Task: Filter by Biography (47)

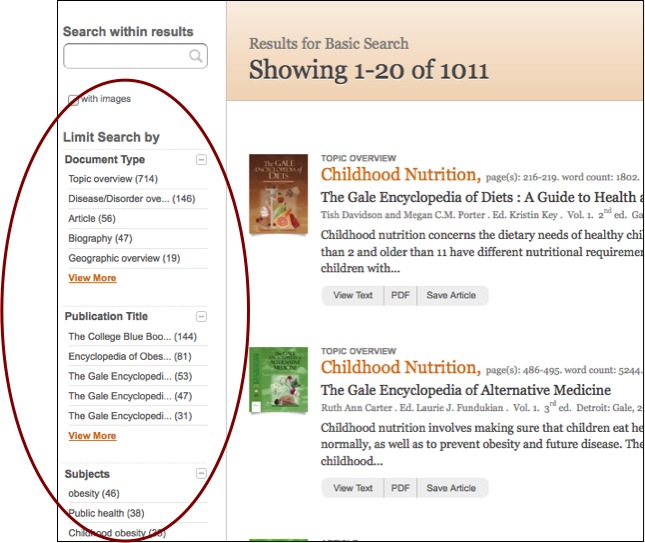Action: (x=100, y=238)
